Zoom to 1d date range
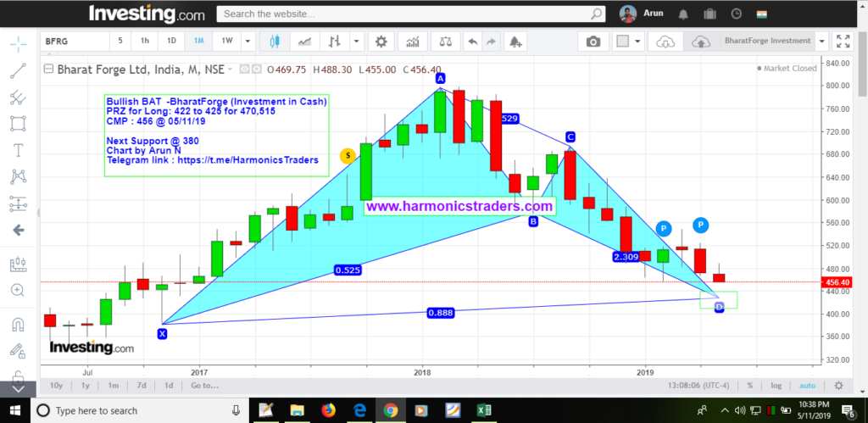The image size is (868, 423). click(x=169, y=386)
